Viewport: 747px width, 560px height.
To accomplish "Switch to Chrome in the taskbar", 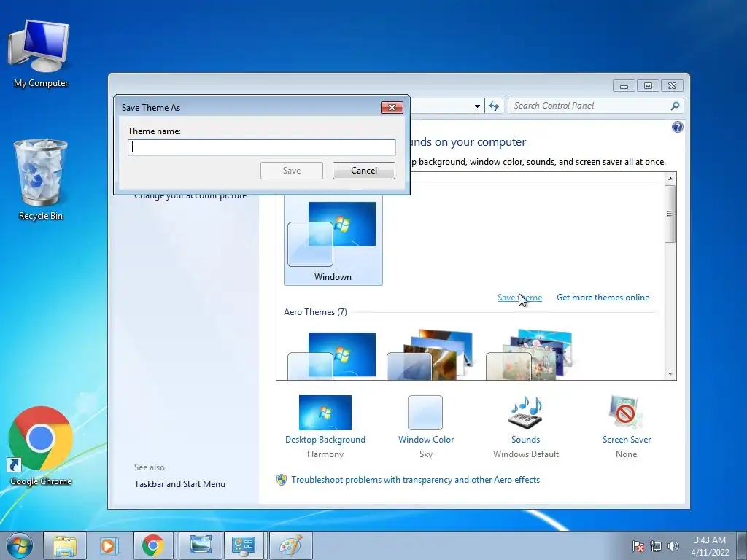I will click(153, 545).
